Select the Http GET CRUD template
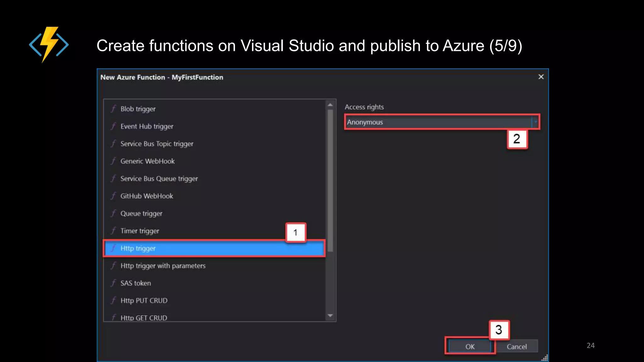644x362 pixels. point(215,317)
